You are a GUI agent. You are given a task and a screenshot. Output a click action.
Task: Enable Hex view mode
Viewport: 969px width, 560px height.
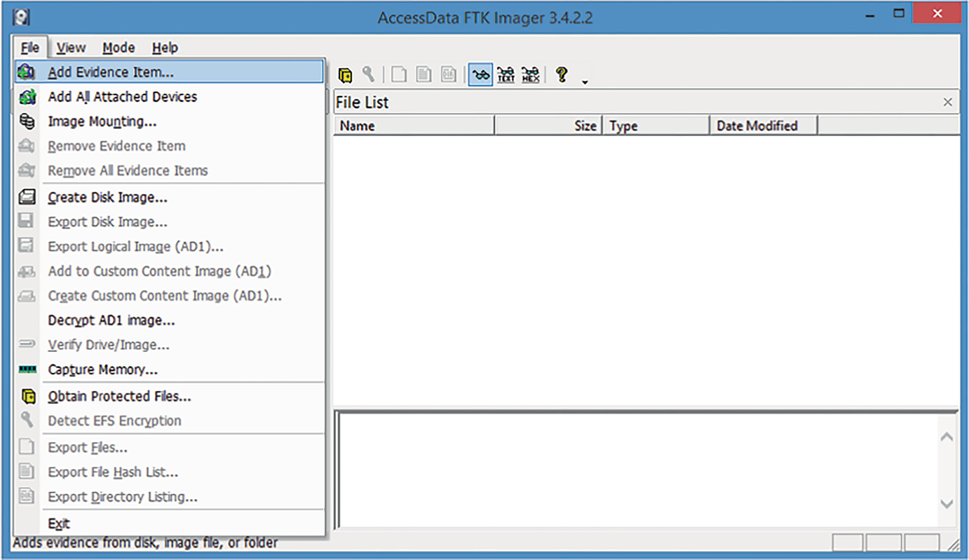[530, 74]
